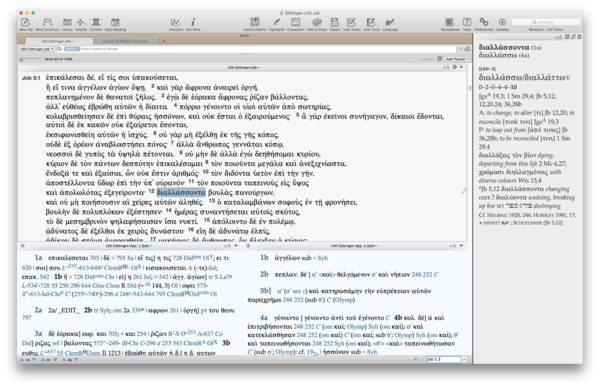Click the text size icon in App. 1 pane

(227, 246)
